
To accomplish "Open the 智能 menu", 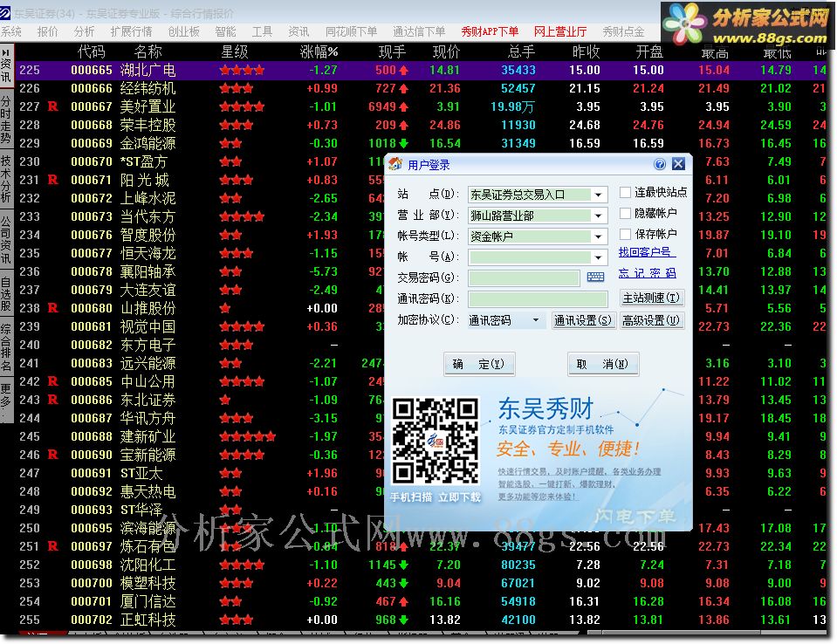I will point(225,32).
